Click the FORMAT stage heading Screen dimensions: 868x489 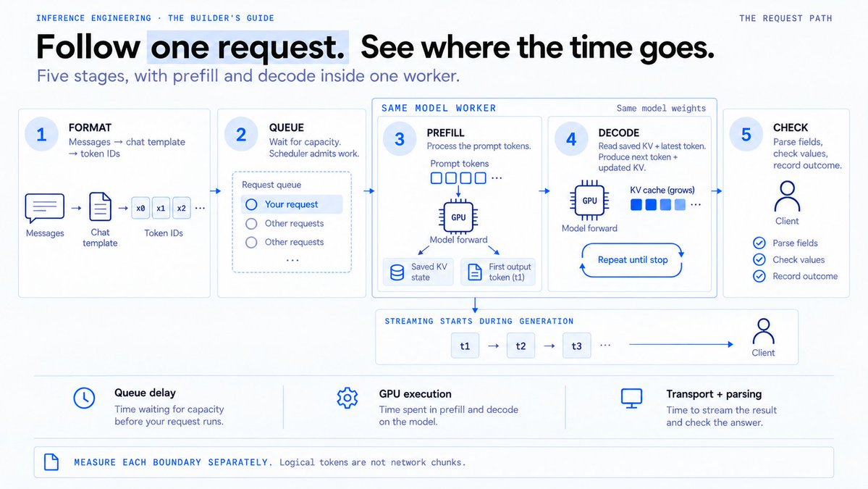(90, 128)
